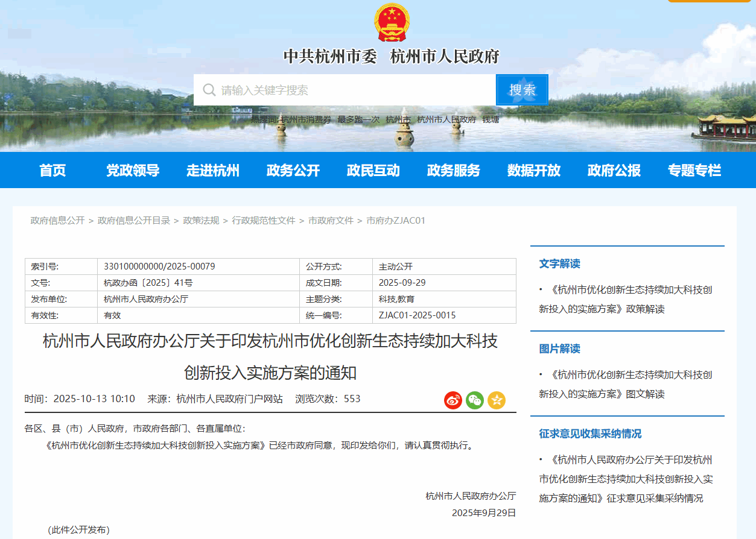
Task: Open the 首页 navigation menu item
Action: [x=52, y=171]
